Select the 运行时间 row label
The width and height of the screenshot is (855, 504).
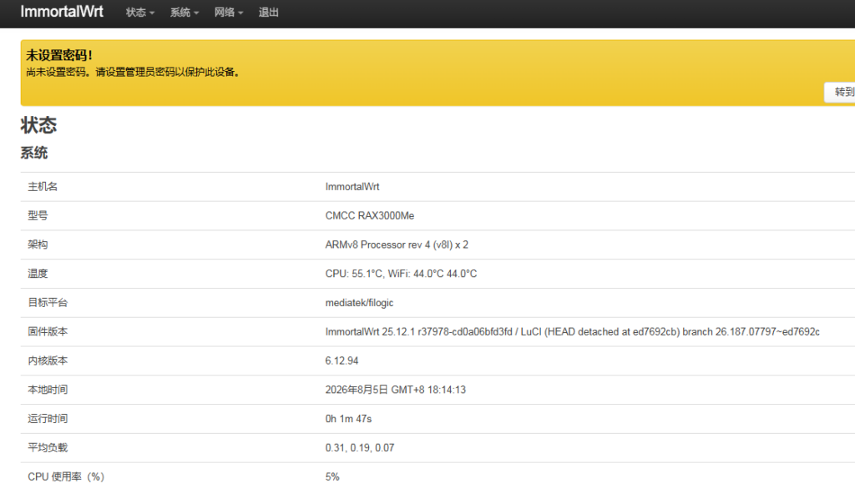pos(48,418)
